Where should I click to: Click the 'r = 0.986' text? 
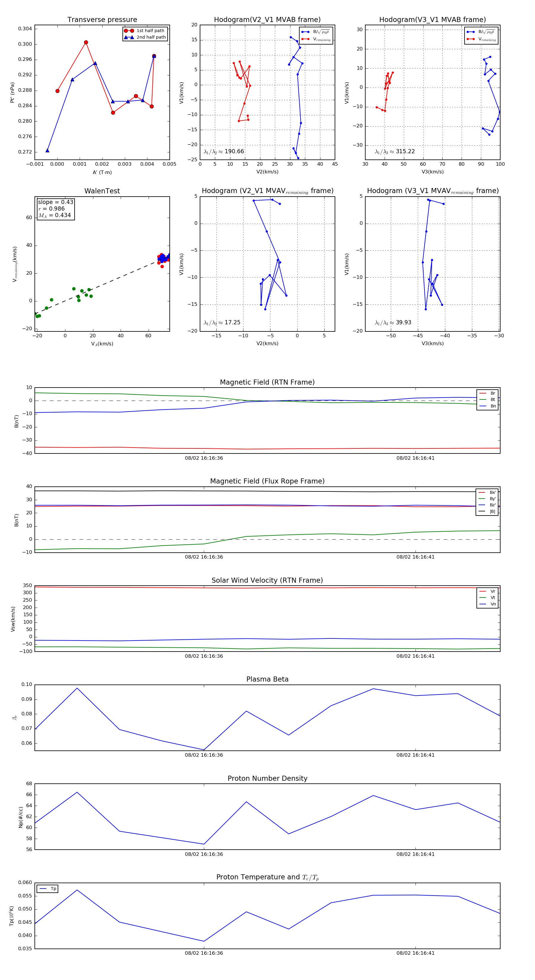(x=51, y=209)
